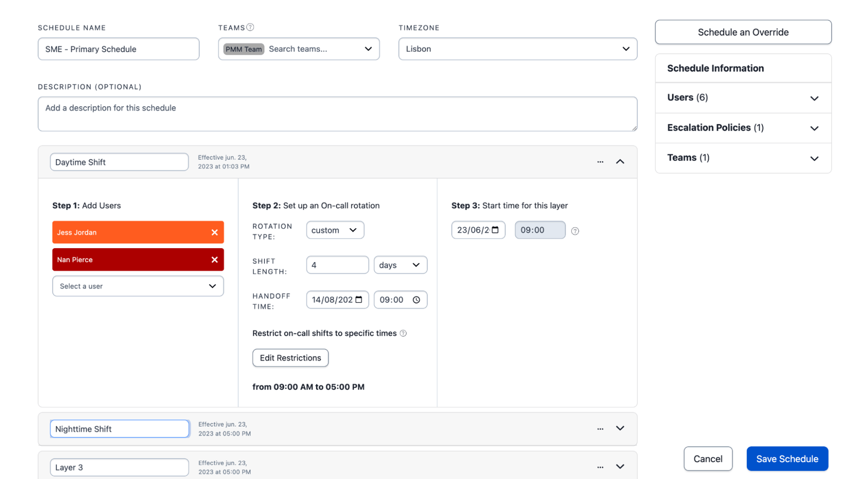The image size is (868, 479).
Task: Click the Edit Restrictions button
Action: point(290,357)
